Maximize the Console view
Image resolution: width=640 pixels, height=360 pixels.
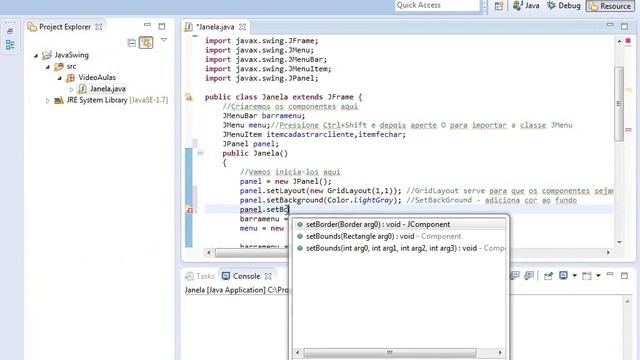[624, 276]
